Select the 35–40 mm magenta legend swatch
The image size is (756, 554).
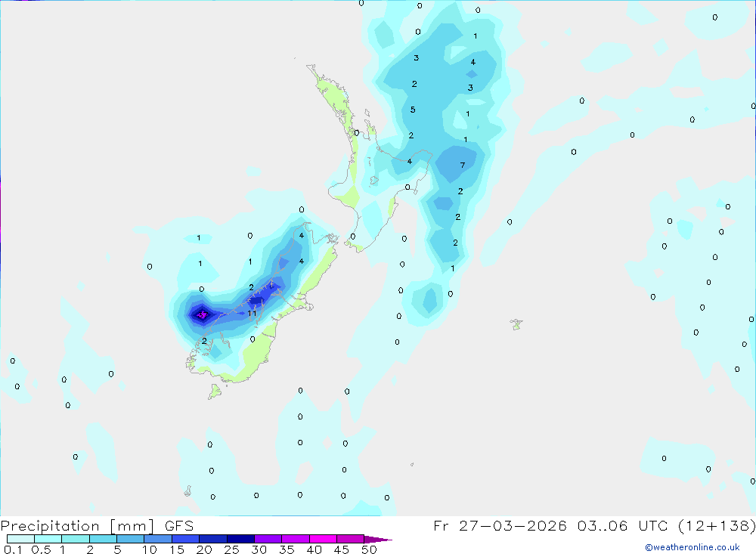(296, 539)
